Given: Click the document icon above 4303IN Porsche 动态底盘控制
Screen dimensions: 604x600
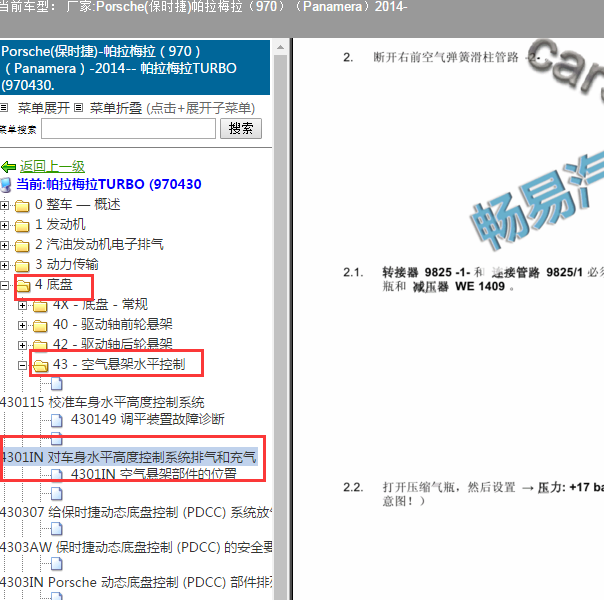Looking at the screenshot, I should tap(57, 564).
